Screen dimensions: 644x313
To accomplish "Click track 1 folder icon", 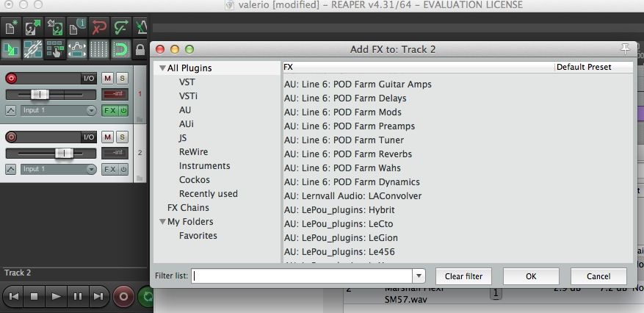I will click(140, 120).
